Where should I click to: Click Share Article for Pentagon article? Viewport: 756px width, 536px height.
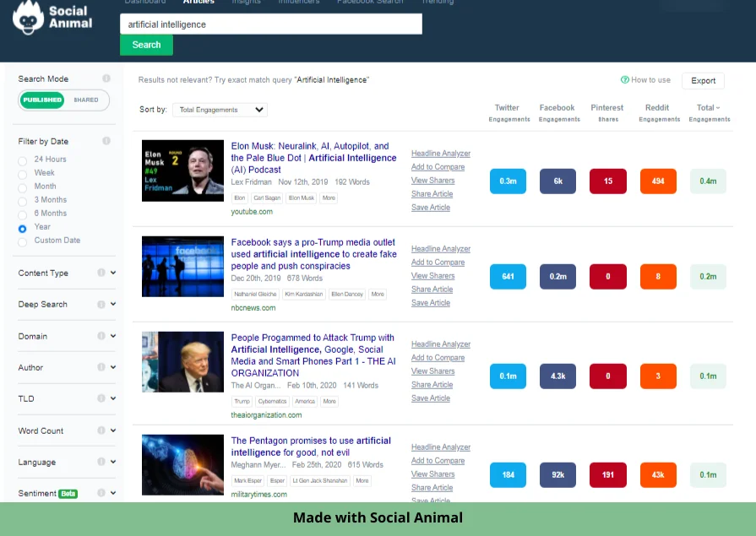click(x=432, y=488)
